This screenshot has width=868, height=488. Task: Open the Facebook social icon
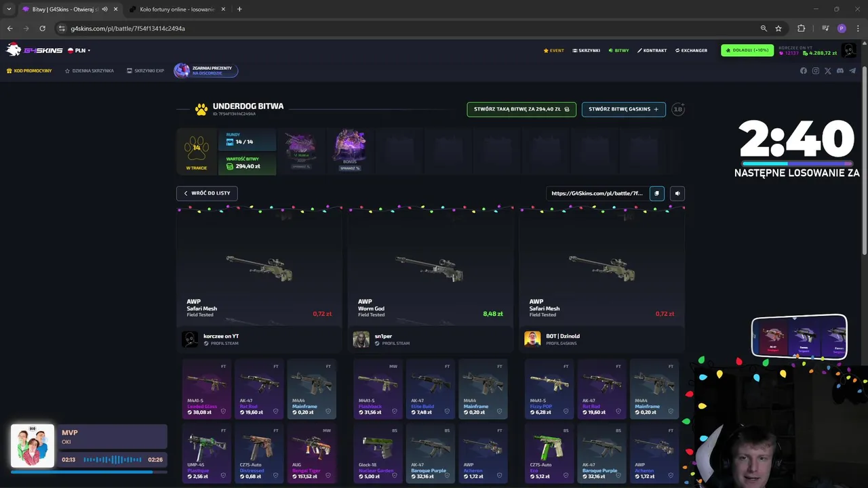click(x=804, y=70)
